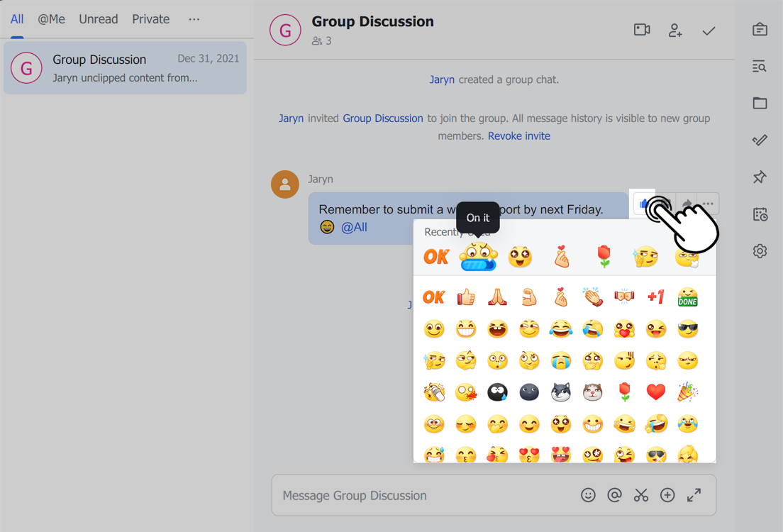Click the checkmark icon in chat header
Screen dimensions: 783x532
(x=709, y=31)
